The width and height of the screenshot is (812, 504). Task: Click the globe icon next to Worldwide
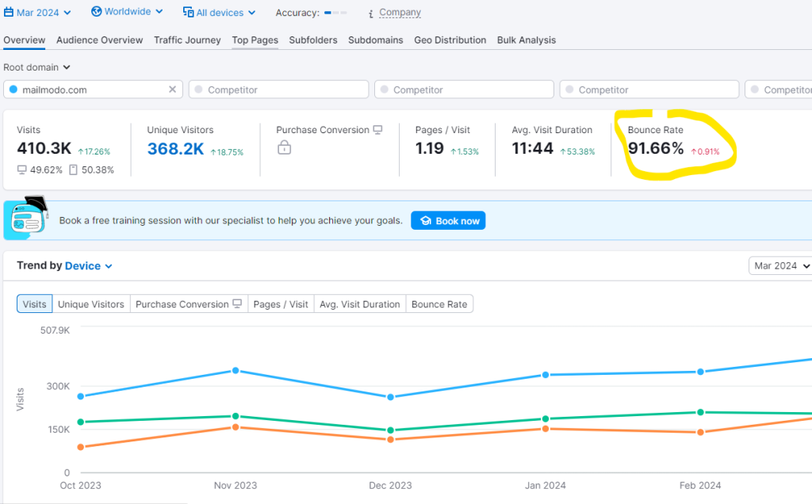[x=97, y=12]
